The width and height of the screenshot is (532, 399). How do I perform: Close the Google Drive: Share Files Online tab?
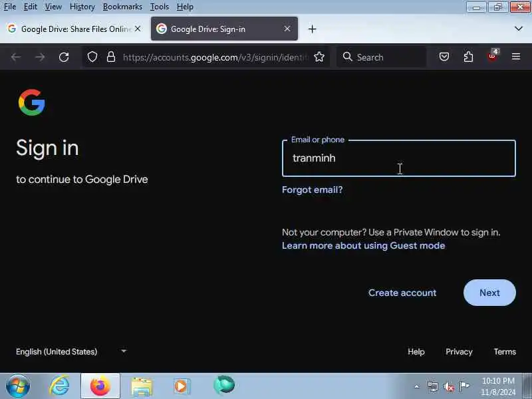point(138,29)
